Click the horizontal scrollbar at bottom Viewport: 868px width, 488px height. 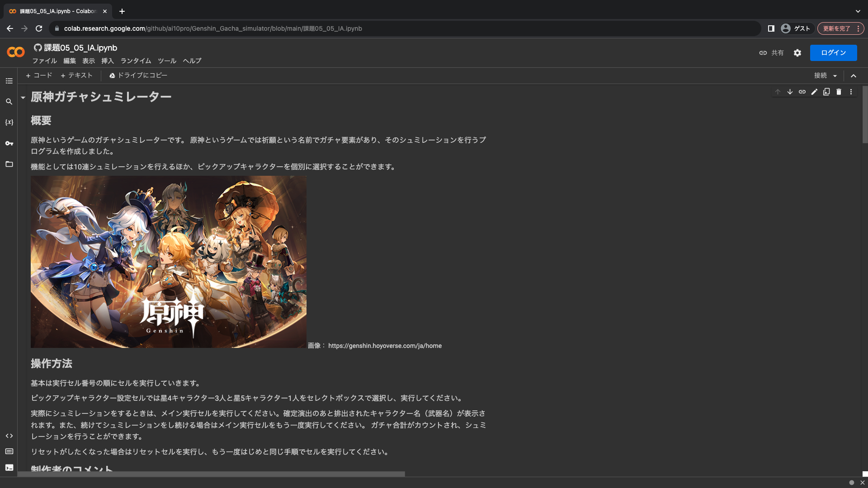coord(211,474)
